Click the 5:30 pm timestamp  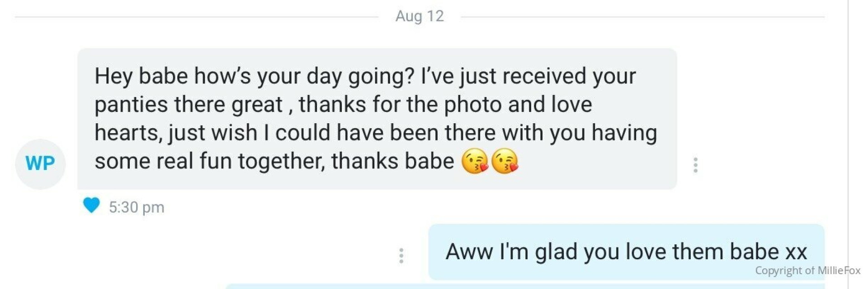coord(137,207)
